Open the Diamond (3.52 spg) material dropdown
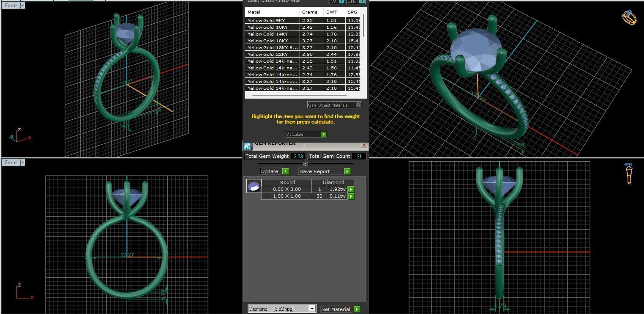The height and width of the screenshot is (314, 644). (x=282, y=309)
